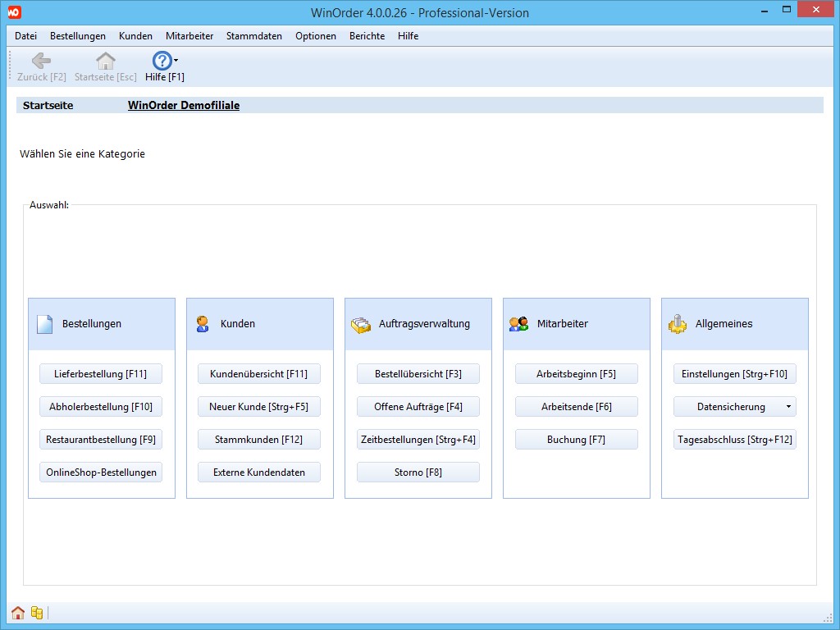Click the WinOrder logo in title bar
This screenshot has height=630, width=840.
click(x=13, y=12)
